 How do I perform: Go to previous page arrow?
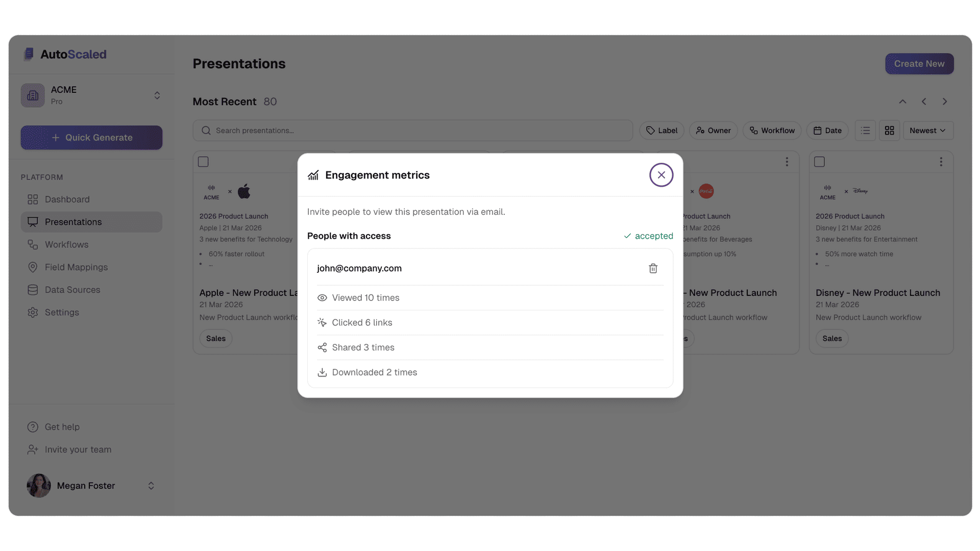[924, 102]
